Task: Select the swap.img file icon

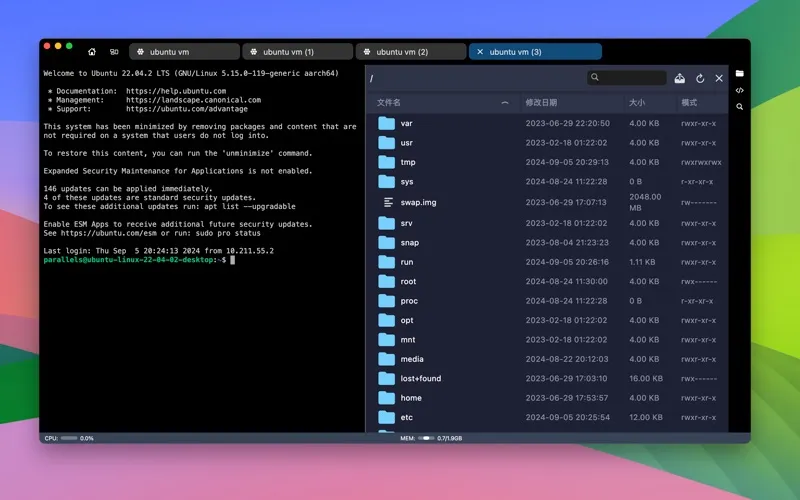Action: [x=388, y=203]
